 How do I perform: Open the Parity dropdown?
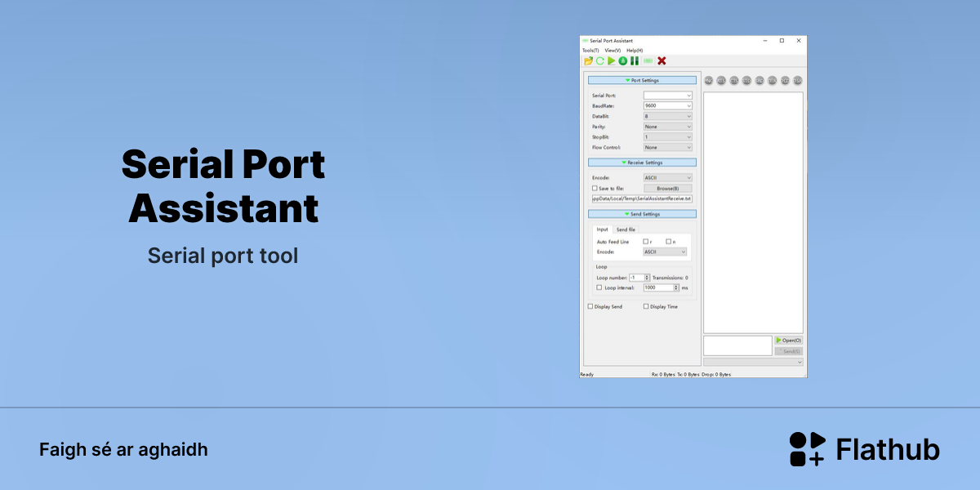click(667, 127)
